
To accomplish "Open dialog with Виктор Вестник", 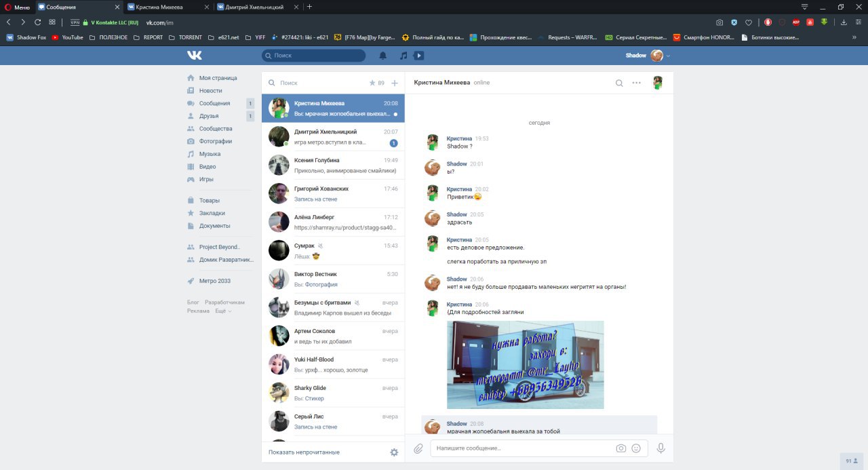I will (x=333, y=279).
